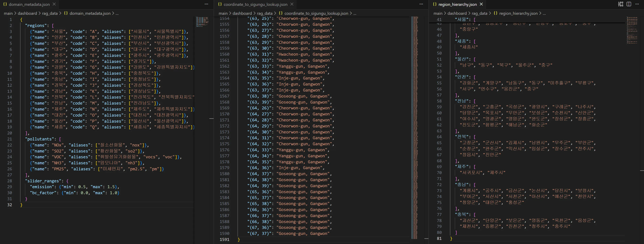The image size is (644, 244).
Task: Click line number 21 in left editor
Action: coord(9,139)
